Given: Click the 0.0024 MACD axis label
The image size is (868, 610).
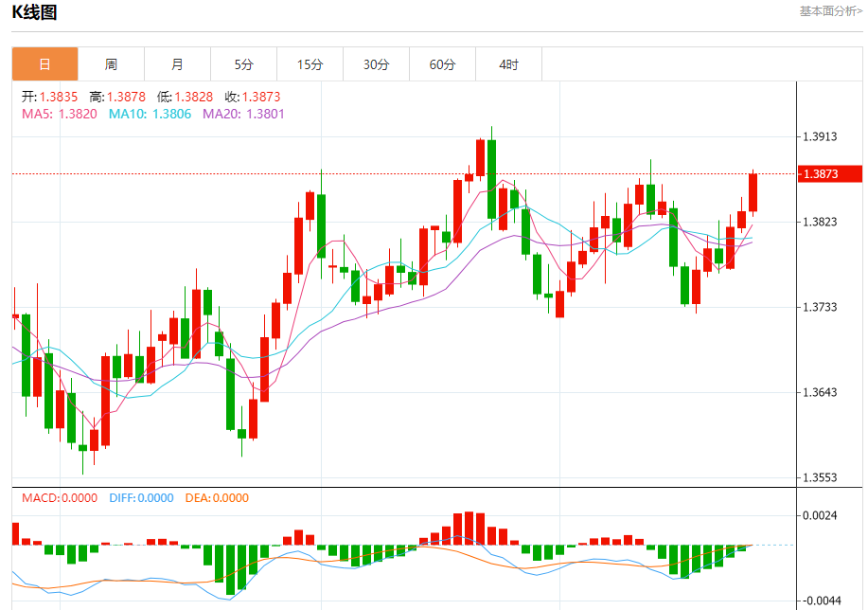Looking at the screenshot, I should click(821, 516).
